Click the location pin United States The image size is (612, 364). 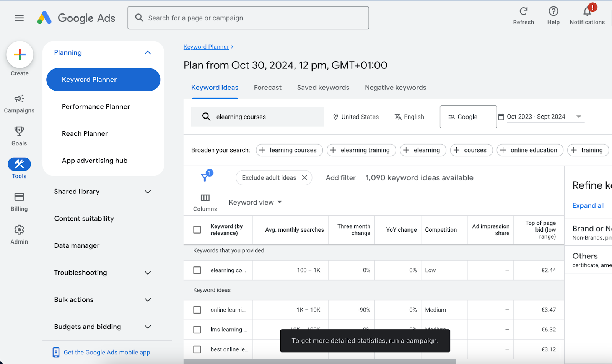pyautogui.click(x=356, y=117)
